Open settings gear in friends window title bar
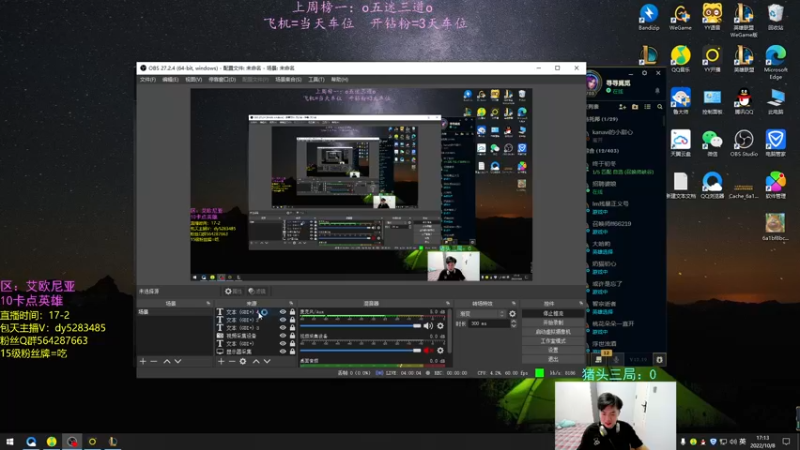 [x=644, y=73]
